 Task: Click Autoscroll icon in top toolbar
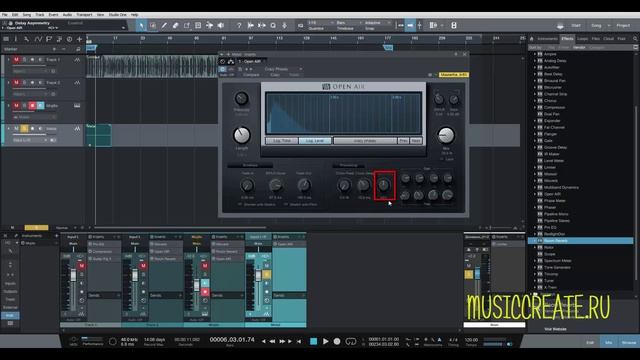410,25
